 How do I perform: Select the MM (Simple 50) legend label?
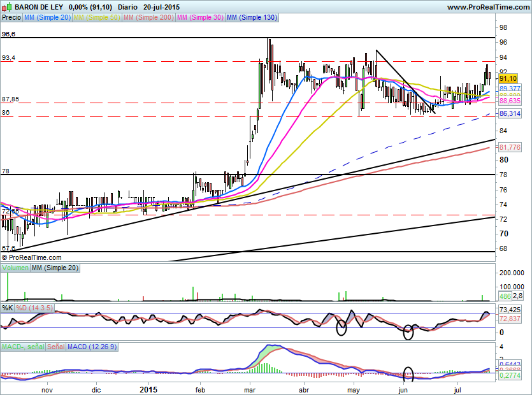97,17
